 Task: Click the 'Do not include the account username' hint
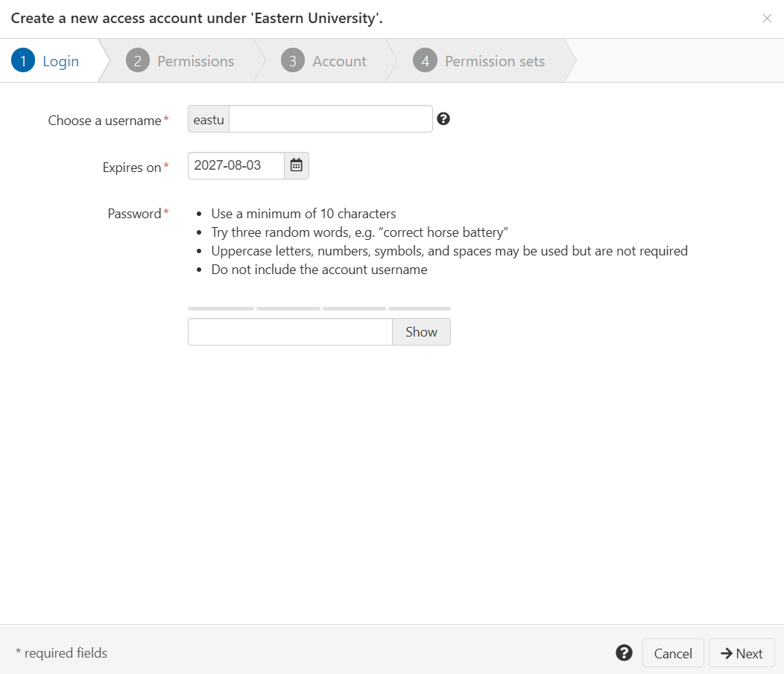click(319, 270)
